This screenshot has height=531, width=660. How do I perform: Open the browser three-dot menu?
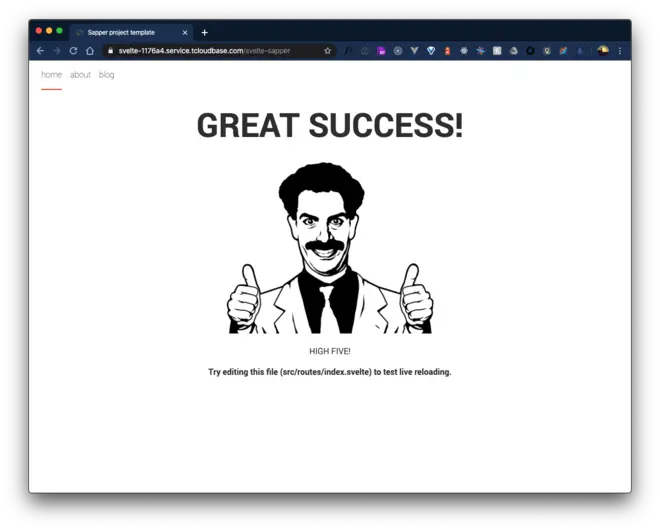pyautogui.click(x=620, y=51)
